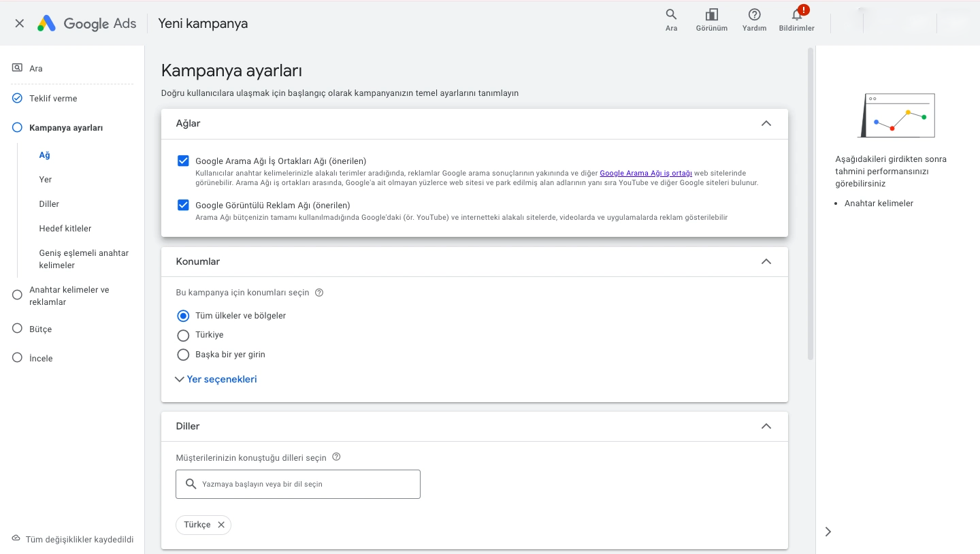Screen dimensions: 980x554
Task: Expand Yer seçenekleri options
Action: (216, 379)
